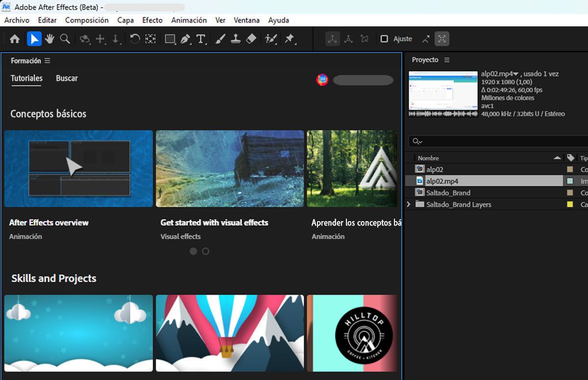
Task: Select the Selection arrow tool
Action: [x=34, y=39]
